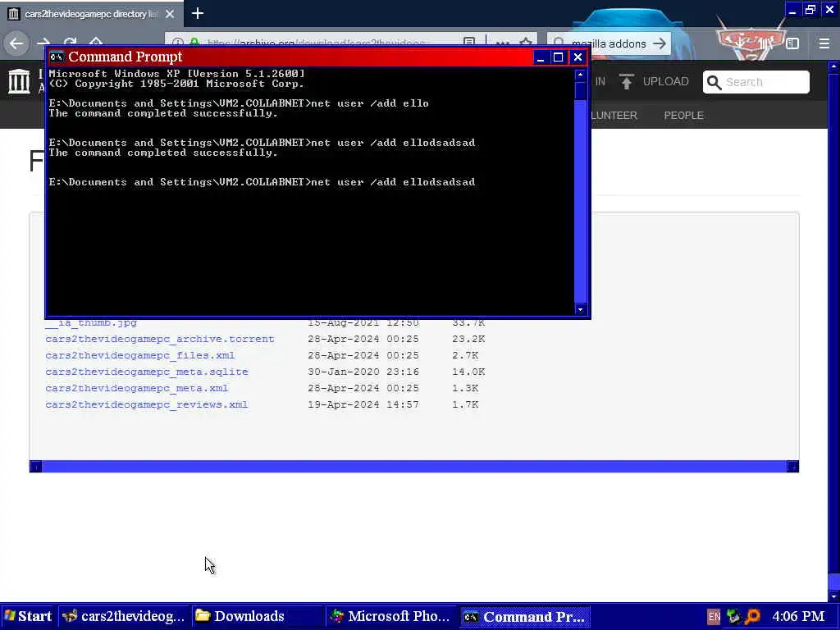
Task: Click the Command Prompt title bar icon
Action: [57, 57]
